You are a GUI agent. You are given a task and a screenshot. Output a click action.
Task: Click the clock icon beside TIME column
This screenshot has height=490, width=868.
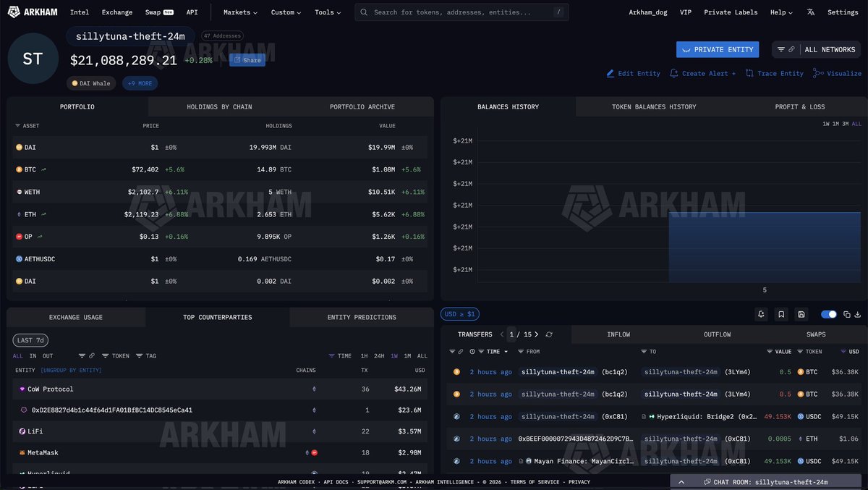472,352
